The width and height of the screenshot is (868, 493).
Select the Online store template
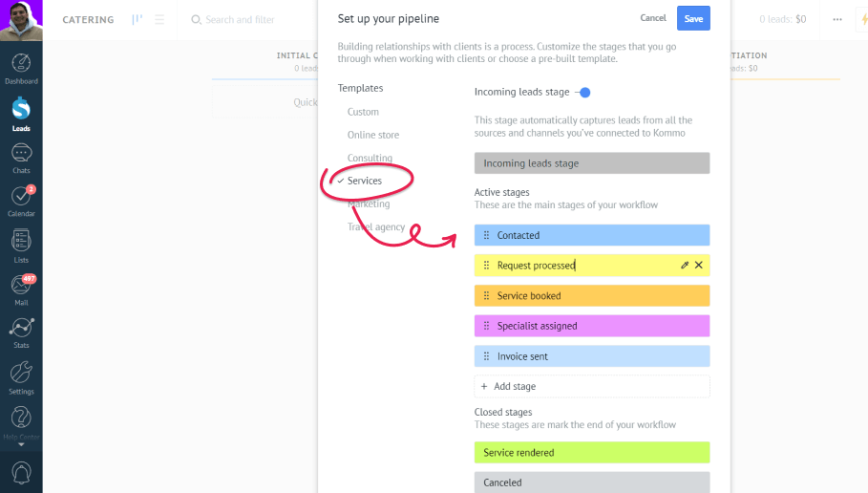[373, 135]
